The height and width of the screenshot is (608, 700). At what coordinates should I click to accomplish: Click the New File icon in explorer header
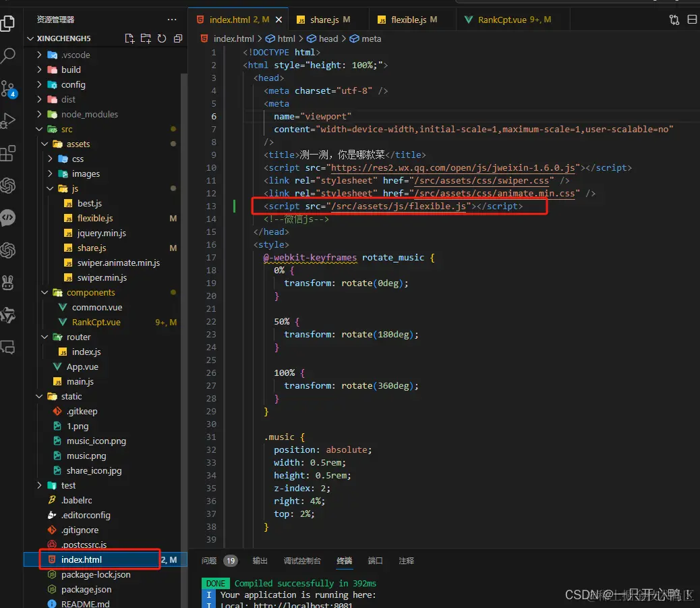[x=129, y=38]
